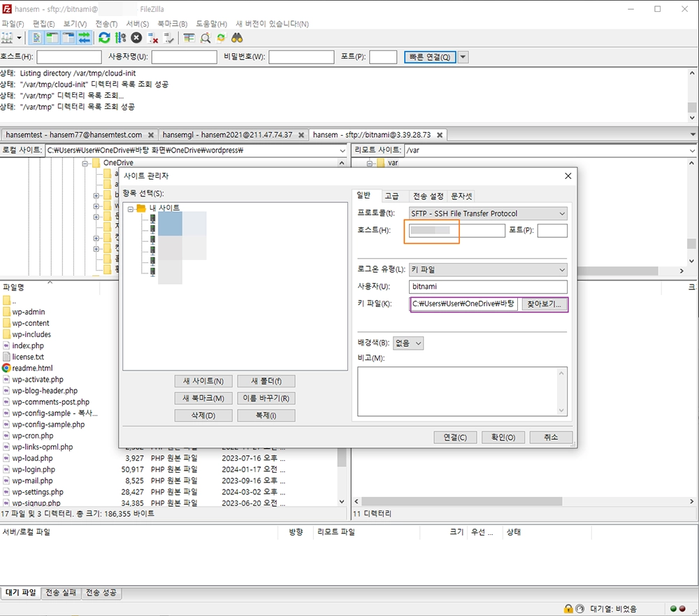Switch to the hansemtest connection tab
This screenshot has width=699, height=616.
click(74, 135)
